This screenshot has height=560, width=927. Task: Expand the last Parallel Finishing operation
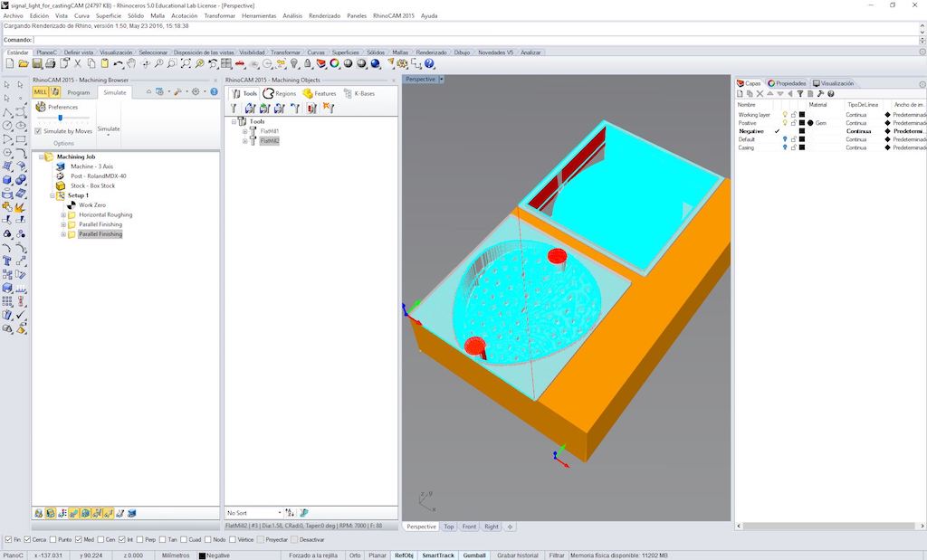point(63,234)
